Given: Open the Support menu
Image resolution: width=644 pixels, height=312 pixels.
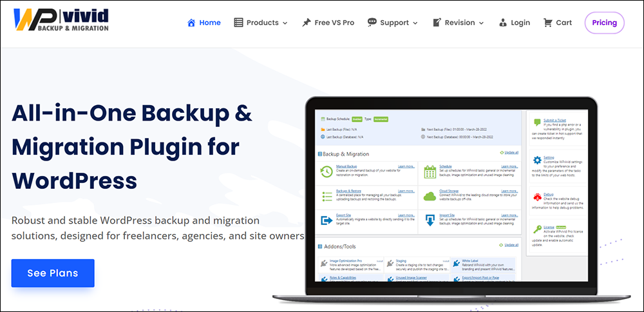Looking at the screenshot, I should (393, 23).
